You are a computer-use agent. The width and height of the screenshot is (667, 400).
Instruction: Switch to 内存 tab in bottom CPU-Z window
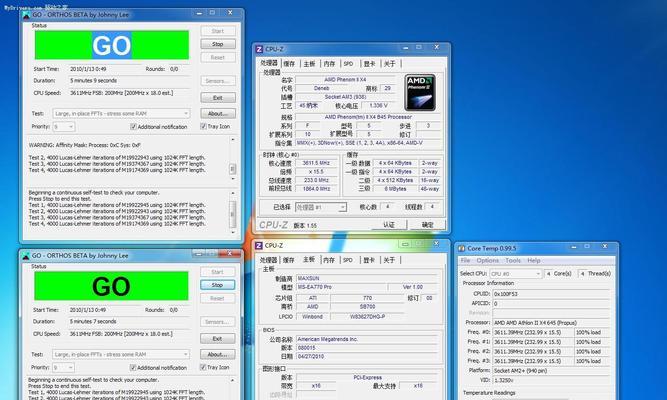click(329, 260)
